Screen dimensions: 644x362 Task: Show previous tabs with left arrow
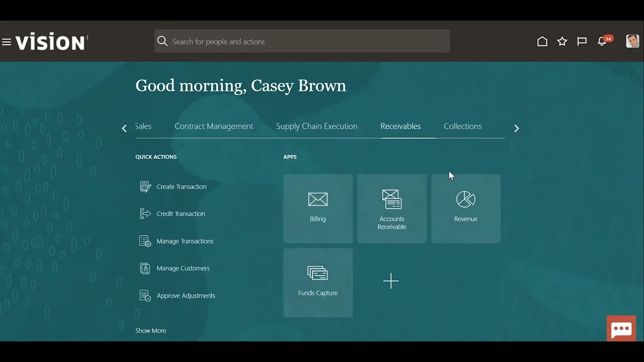point(124,128)
